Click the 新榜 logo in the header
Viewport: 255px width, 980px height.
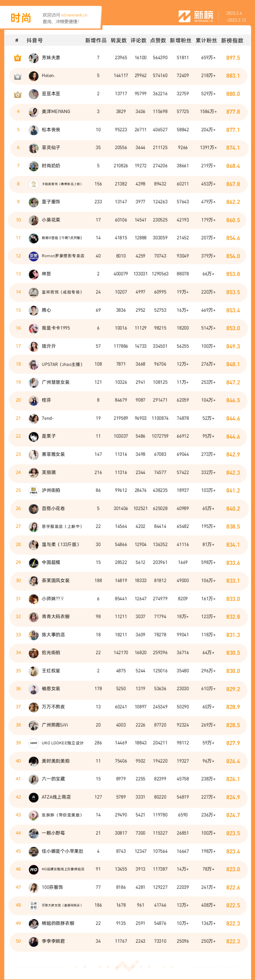pos(196,16)
